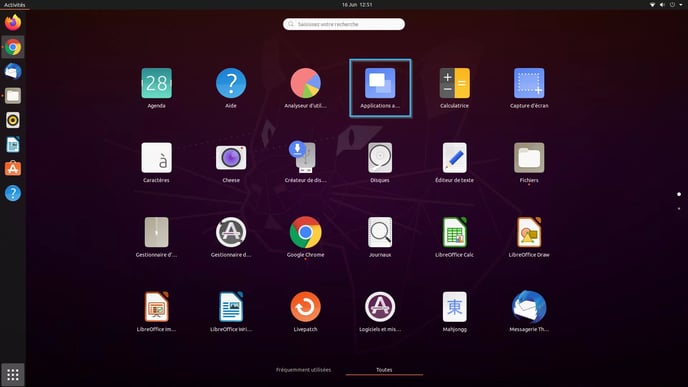This screenshot has height=387, width=688.
Task: Switch to Fréquemment utilisées tab
Action: pos(303,370)
